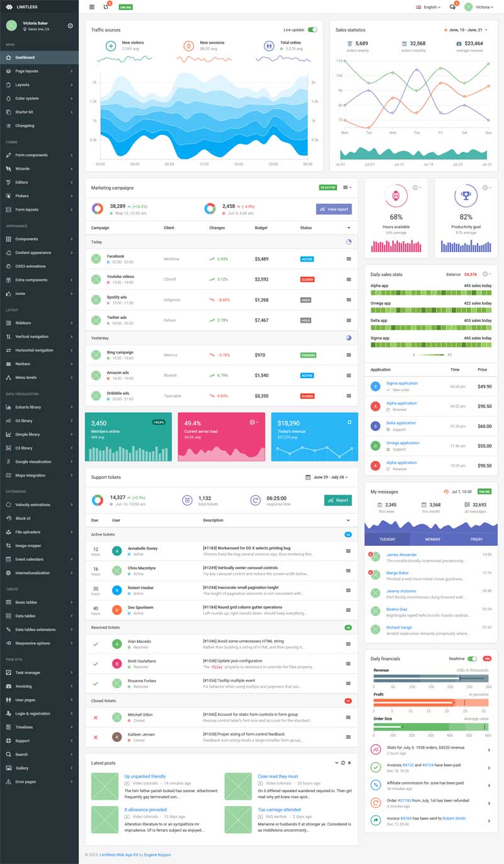Refresh the Today's revenue card
This screenshot has width=504, height=864.
(349, 422)
